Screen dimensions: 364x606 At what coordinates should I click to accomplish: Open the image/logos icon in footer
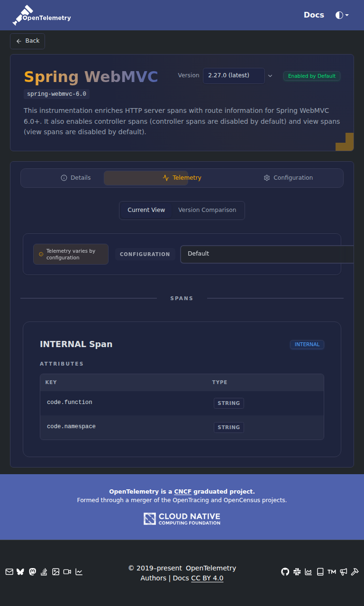pyautogui.click(x=55, y=572)
